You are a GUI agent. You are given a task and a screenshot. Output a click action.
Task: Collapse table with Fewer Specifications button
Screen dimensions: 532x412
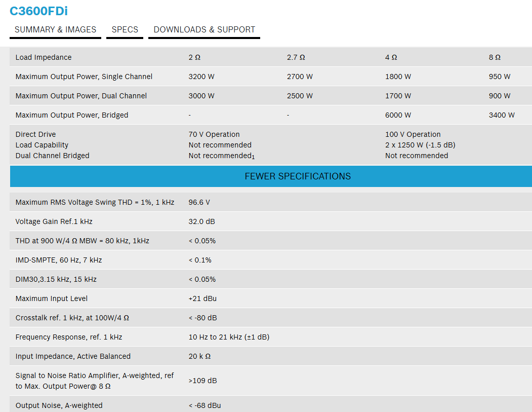(x=271, y=176)
